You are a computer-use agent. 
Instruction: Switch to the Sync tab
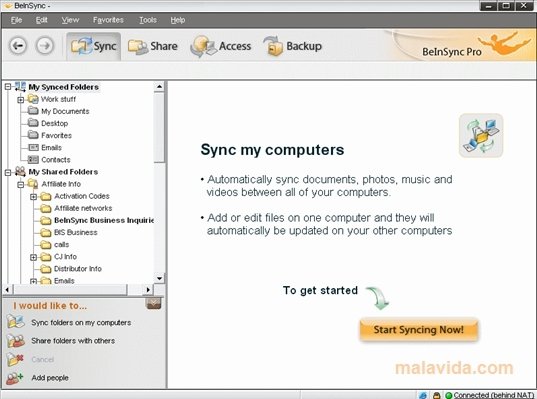pyautogui.click(x=93, y=46)
